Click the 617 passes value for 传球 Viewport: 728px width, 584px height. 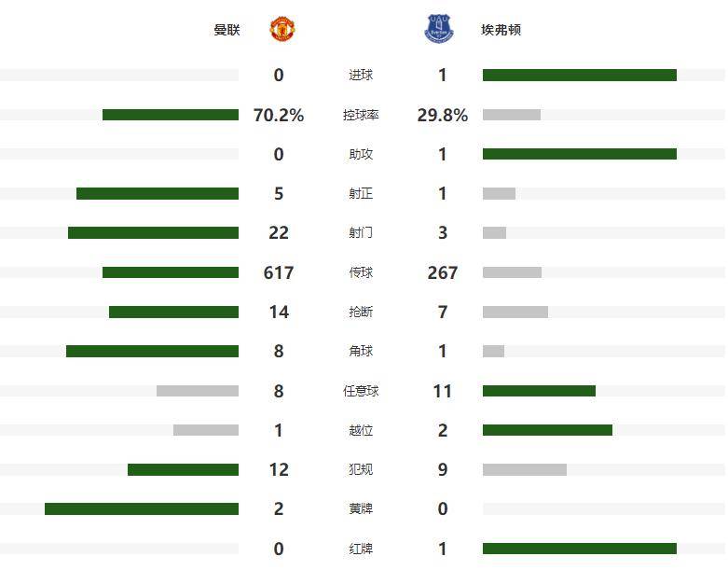[x=279, y=272]
